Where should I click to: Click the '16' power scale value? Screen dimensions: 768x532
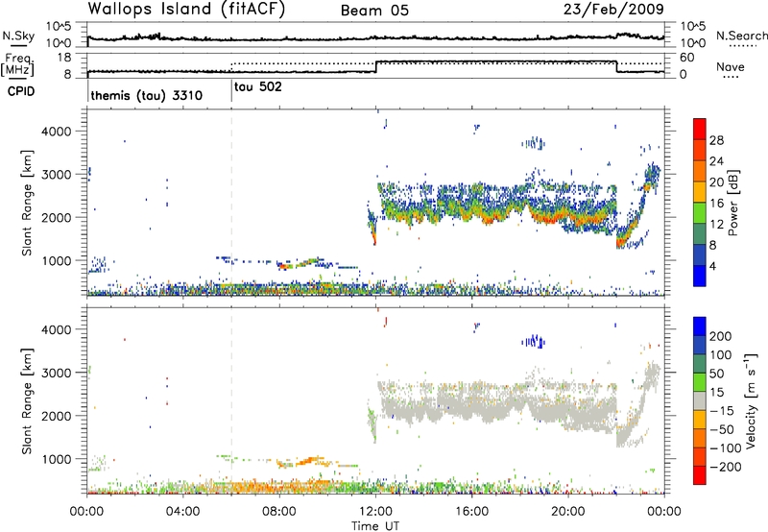click(x=716, y=204)
